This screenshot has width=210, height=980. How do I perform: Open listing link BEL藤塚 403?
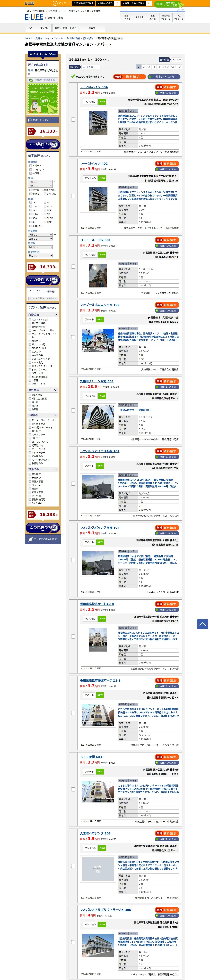[x=91, y=757]
